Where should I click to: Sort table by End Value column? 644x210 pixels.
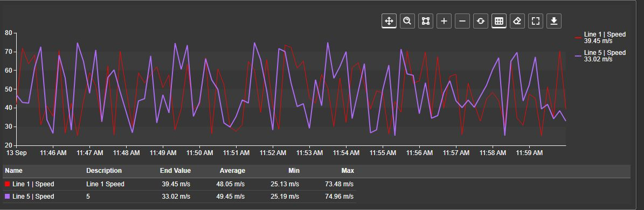175,171
